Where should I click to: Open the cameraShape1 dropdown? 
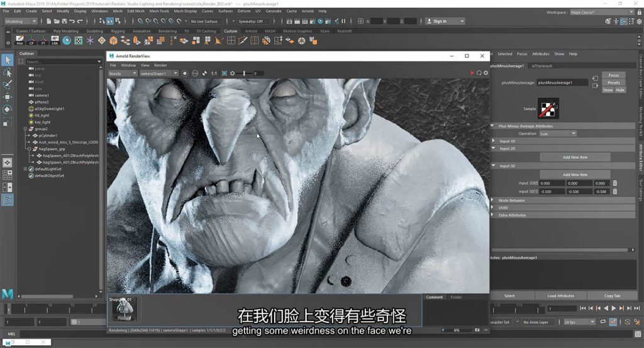click(158, 73)
